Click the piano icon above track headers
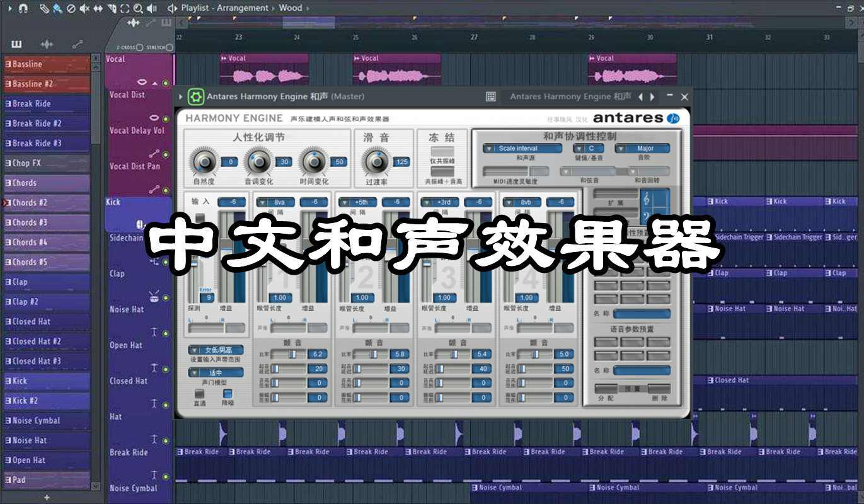Image resolution: width=864 pixels, height=504 pixels. (x=166, y=23)
